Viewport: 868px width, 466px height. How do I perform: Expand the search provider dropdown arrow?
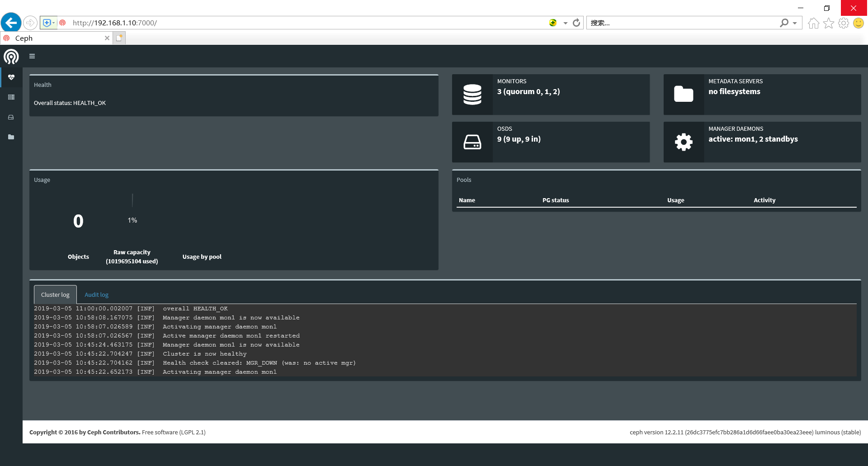pos(795,23)
